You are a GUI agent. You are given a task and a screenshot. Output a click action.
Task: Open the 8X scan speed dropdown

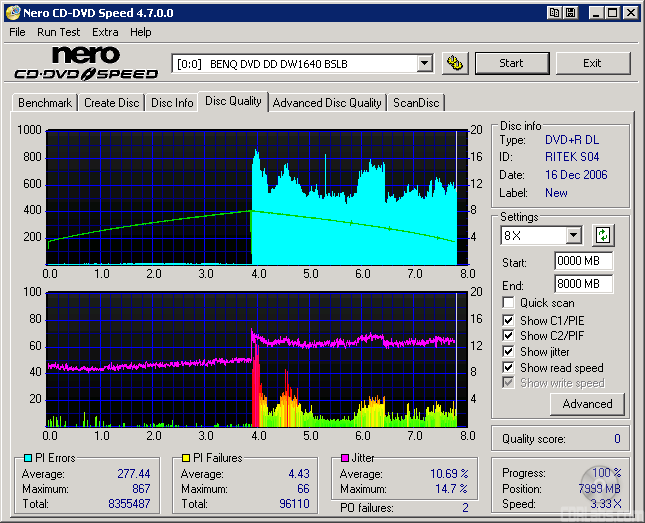[x=573, y=236]
